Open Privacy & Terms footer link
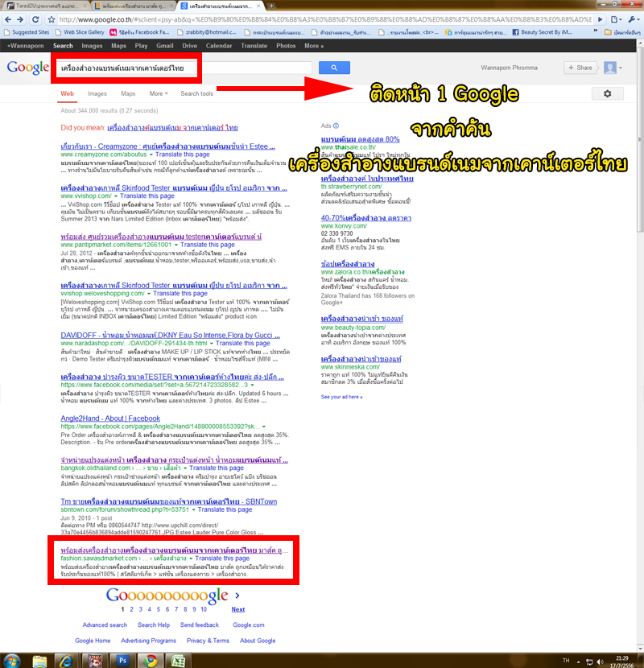 (x=208, y=641)
